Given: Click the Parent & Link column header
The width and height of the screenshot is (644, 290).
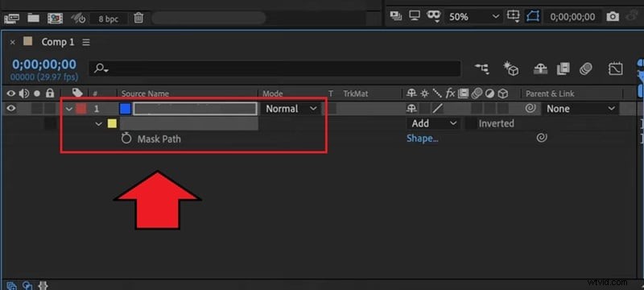Looking at the screenshot, I should point(550,93).
